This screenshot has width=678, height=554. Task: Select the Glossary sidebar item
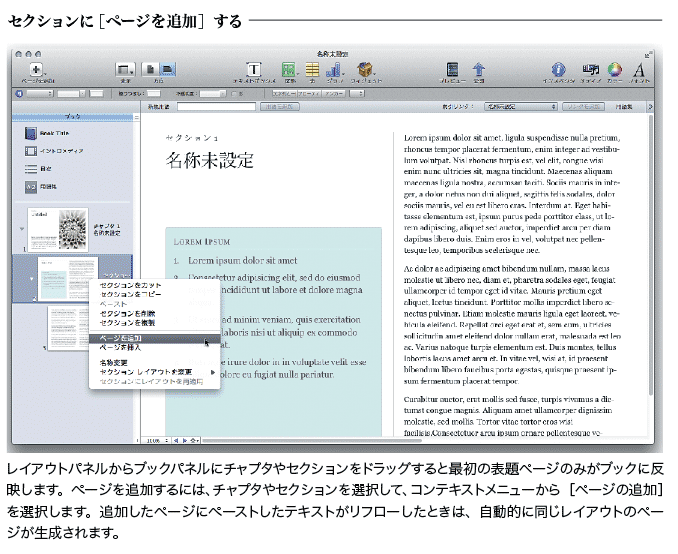point(41,187)
